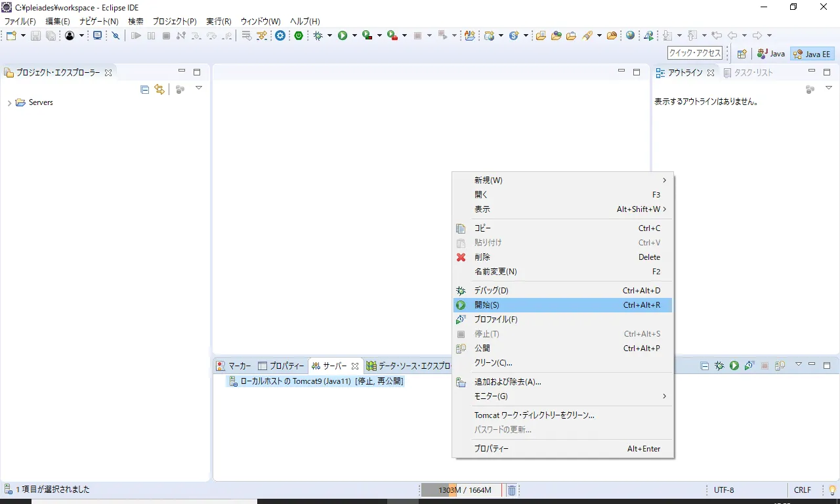
Task: Click the Search toolbar flashlight icon
Action: [588, 35]
